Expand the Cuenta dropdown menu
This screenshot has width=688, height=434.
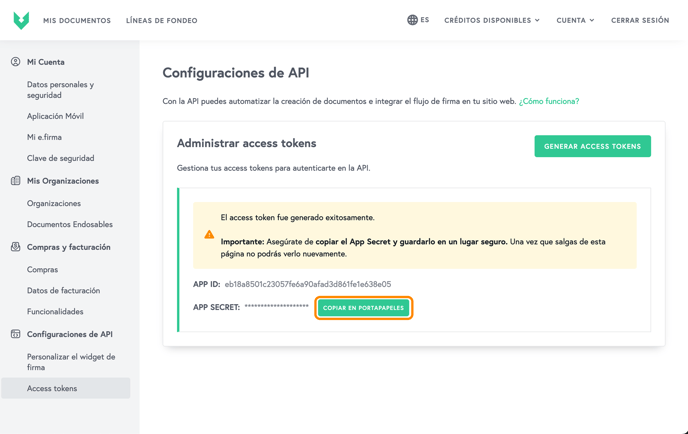575,20
